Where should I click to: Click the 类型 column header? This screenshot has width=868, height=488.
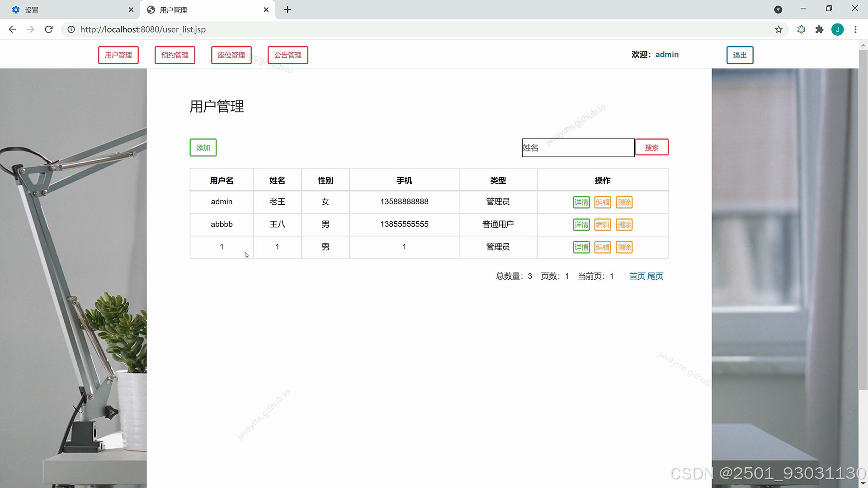(498, 180)
